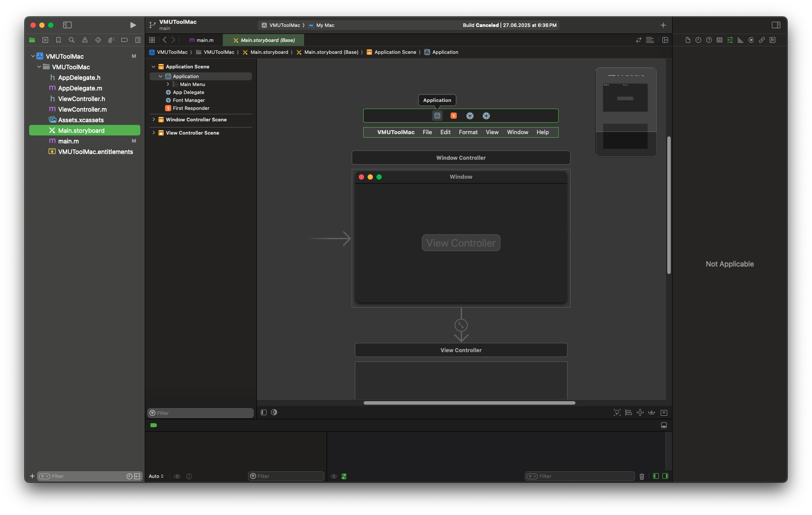Toggle breakpoints with the green tag icon
Image resolution: width=812 pixels, height=515 pixels.
[x=154, y=425]
